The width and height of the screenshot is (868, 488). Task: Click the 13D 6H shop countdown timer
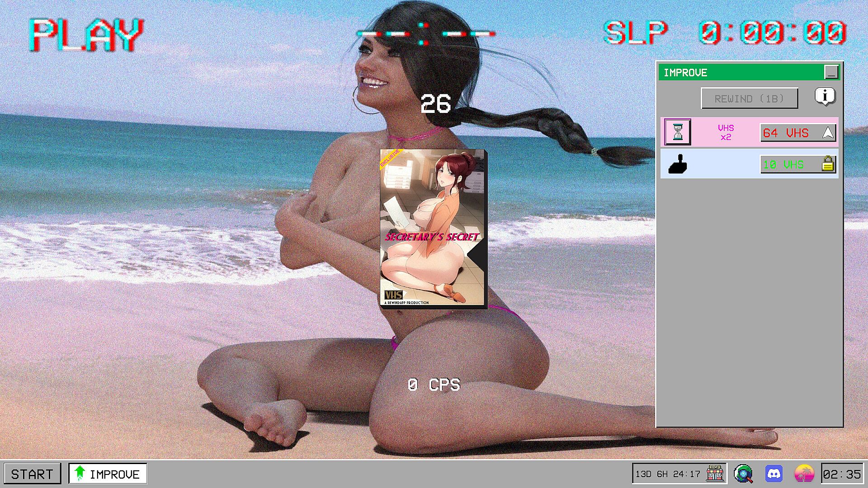(668, 474)
